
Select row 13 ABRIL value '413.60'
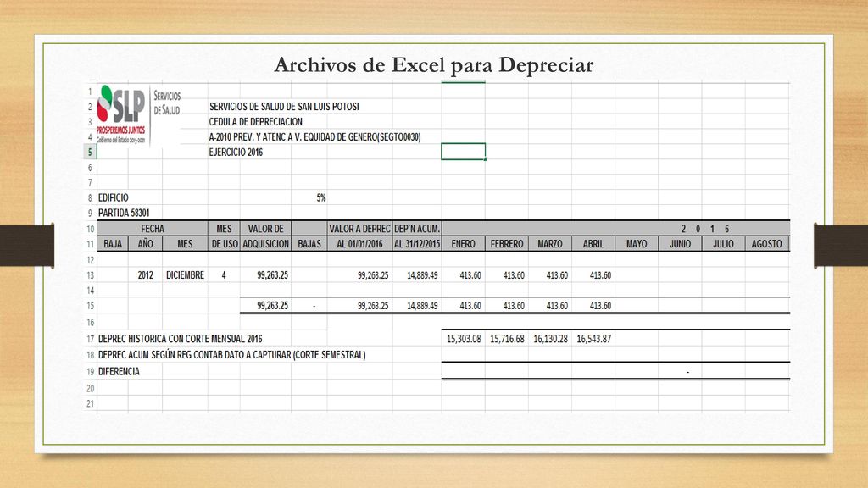593,275
